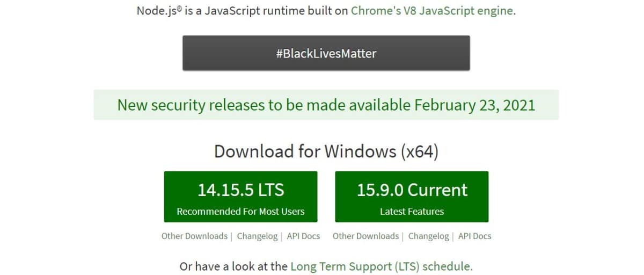Click "is a JavaScript runtime built on" text
The height and width of the screenshot is (275, 644).
pos(266,10)
